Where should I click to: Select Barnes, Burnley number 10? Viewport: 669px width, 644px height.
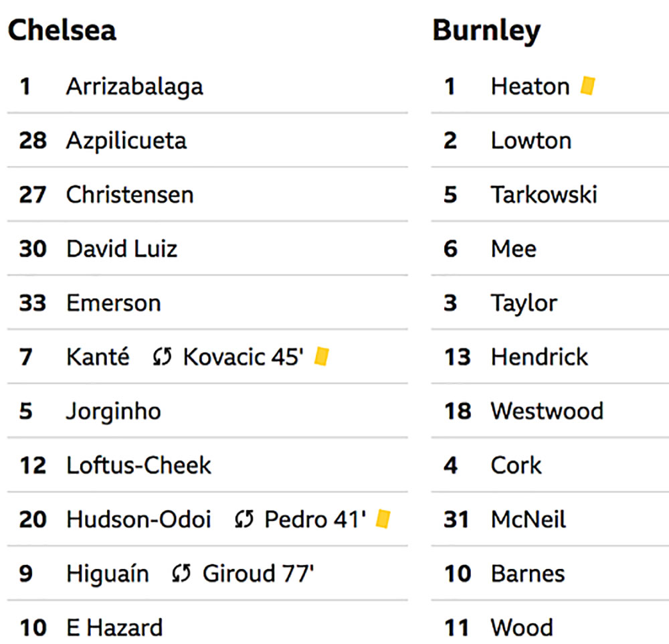(x=528, y=573)
